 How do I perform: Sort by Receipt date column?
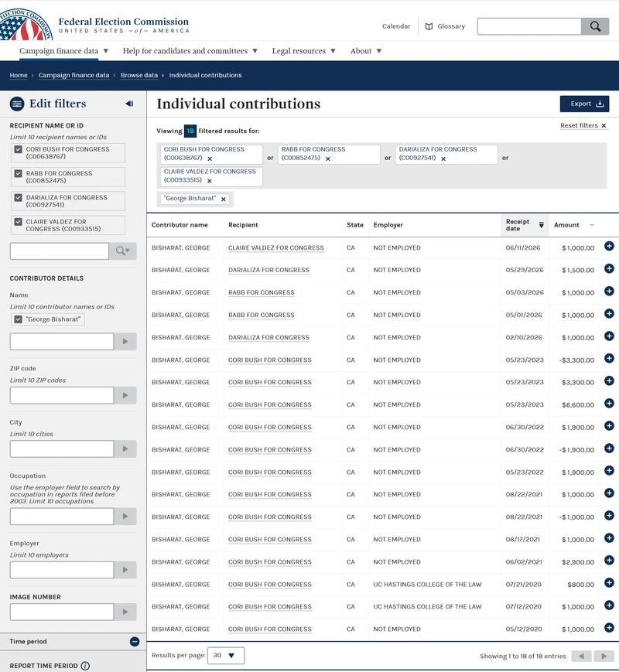tap(524, 225)
